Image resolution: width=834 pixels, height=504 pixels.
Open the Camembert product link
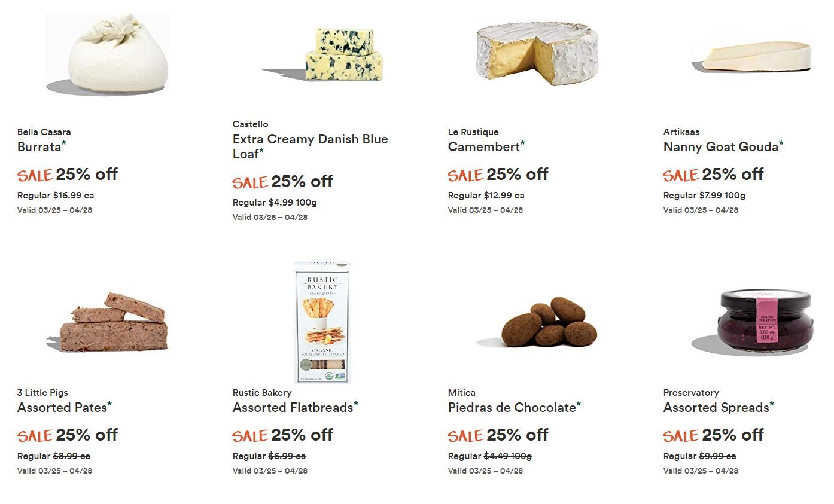tap(486, 146)
